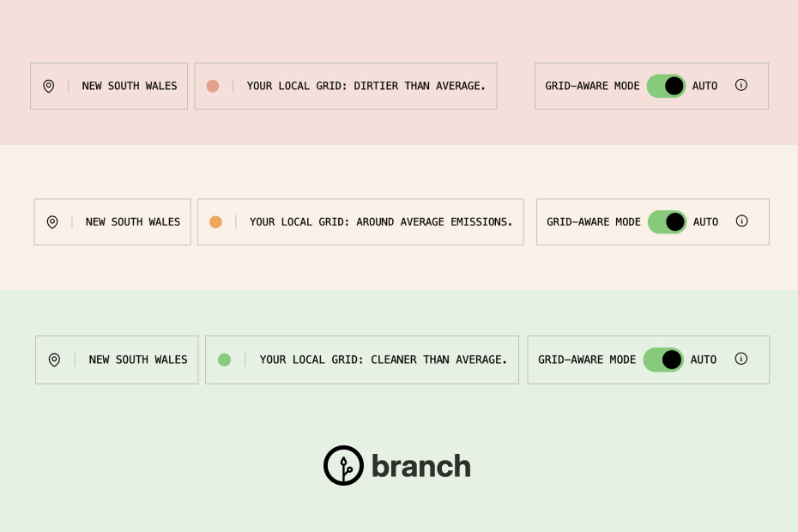
Task: Click location pin icon in the green banner
Action: coord(54,360)
